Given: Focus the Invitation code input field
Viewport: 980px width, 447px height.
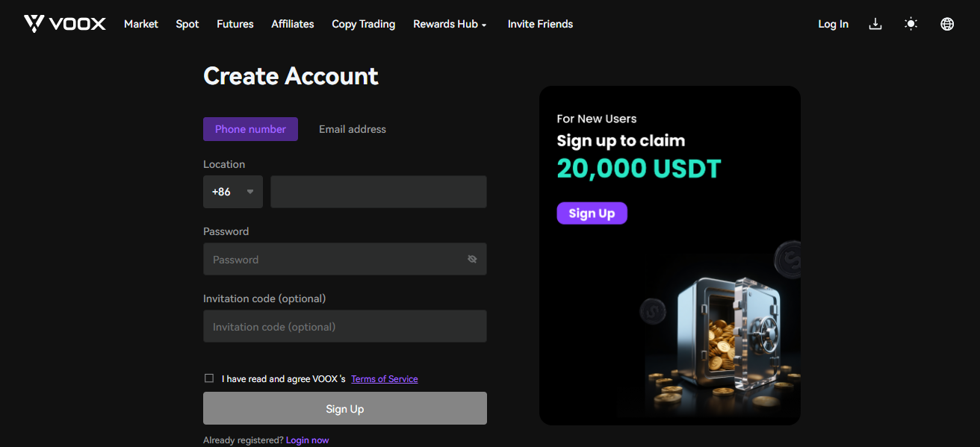Looking at the screenshot, I should pos(344,326).
